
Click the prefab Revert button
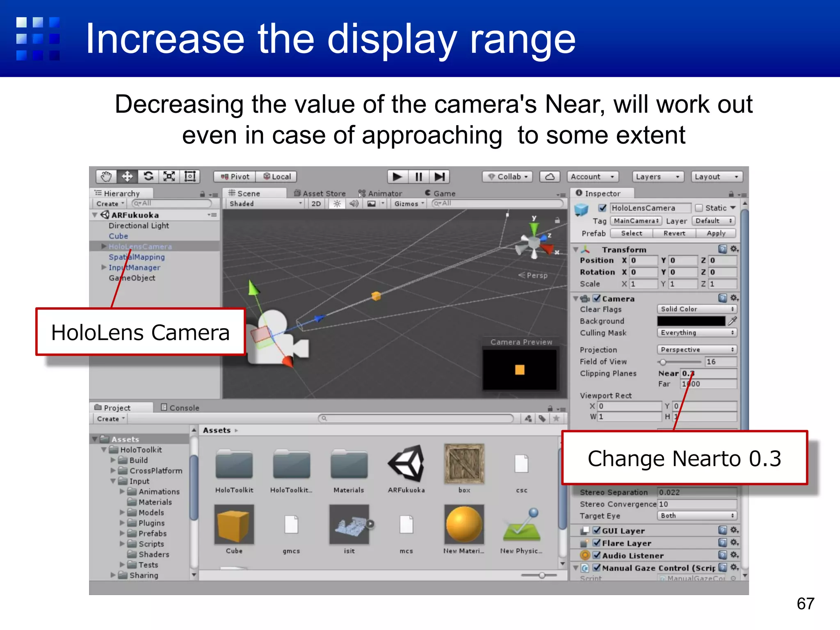coord(674,233)
